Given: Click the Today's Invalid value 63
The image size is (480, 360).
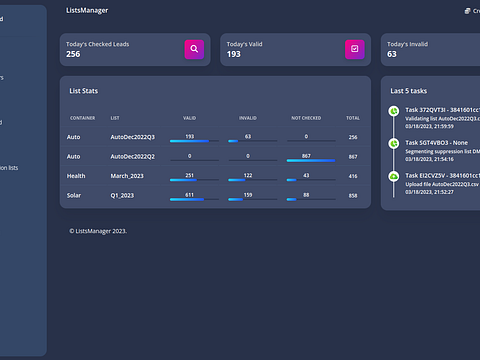Looking at the screenshot, I should click(392, 54).
